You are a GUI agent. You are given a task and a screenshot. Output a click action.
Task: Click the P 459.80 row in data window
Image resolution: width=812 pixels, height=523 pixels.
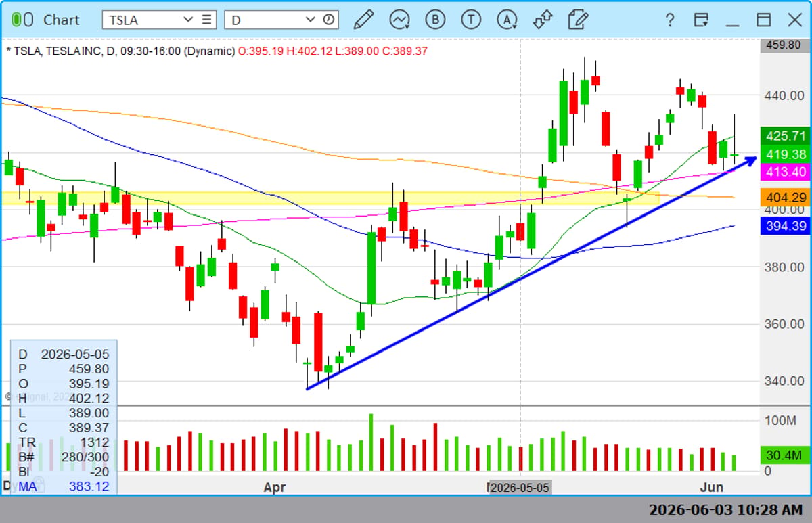pos(63,369)
